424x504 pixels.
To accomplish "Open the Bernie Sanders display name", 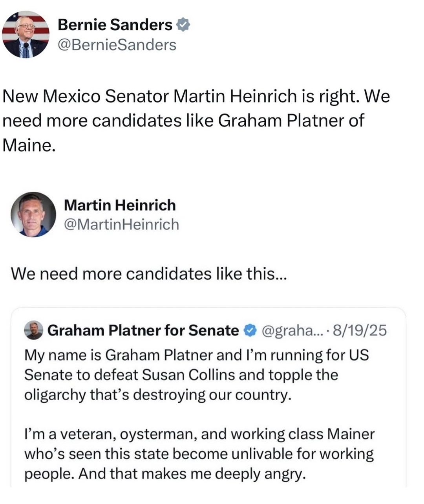I will coord(115,25).
